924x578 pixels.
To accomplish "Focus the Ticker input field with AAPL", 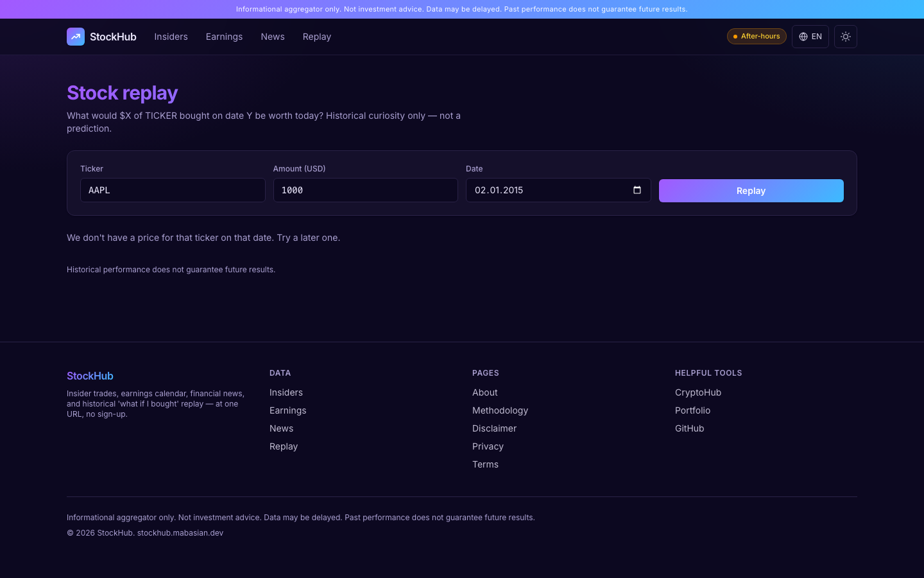I will pos(173,190).
